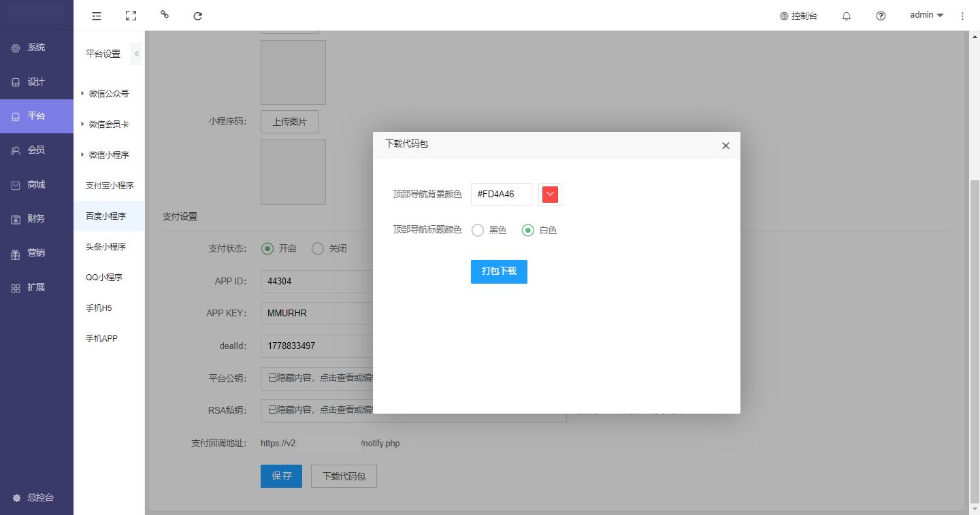This screenshot has height=515, width=980.
Task: Select 黑色 title color radio button
Action: [x=478, y=231]
